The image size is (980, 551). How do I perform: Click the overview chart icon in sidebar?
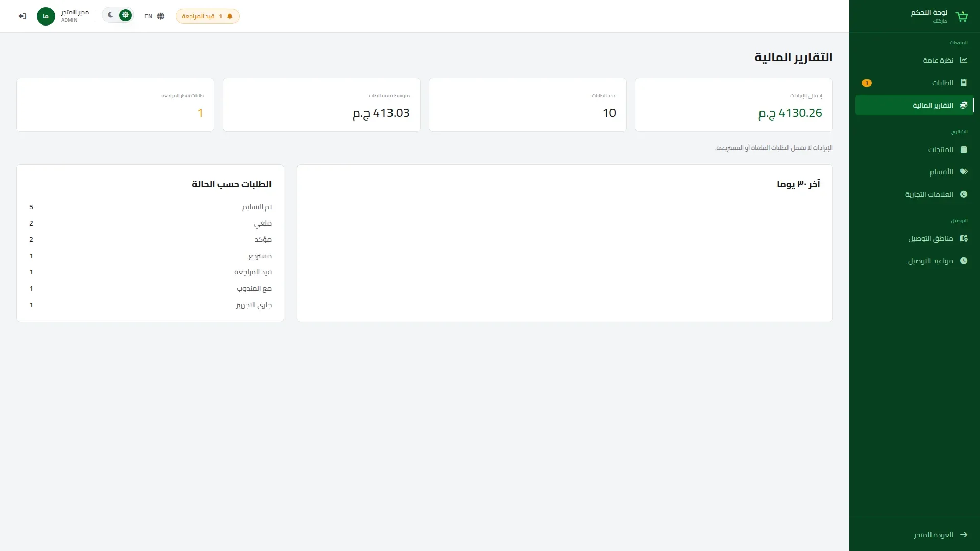point(964,60)
